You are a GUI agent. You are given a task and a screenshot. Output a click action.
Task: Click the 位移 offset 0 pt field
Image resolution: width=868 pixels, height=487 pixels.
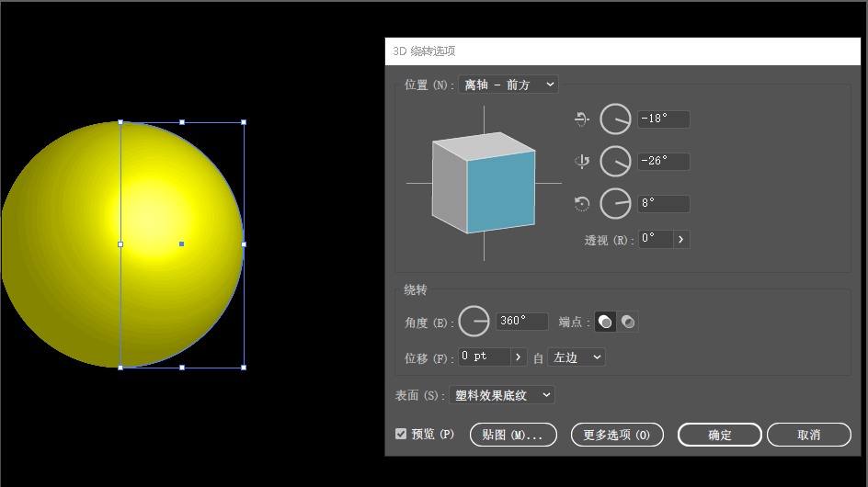[x=484, y=357]
